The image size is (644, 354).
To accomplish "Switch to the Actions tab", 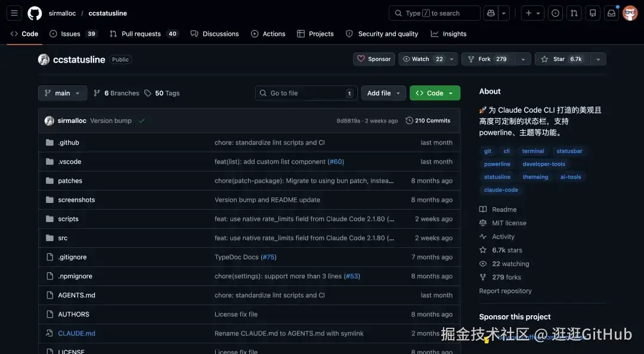I will [268, 33].
